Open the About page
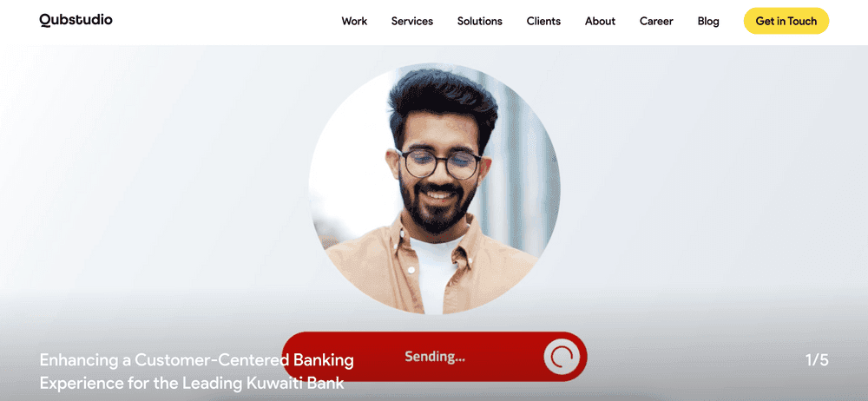868x401 pixels. (x=600, y=21)
